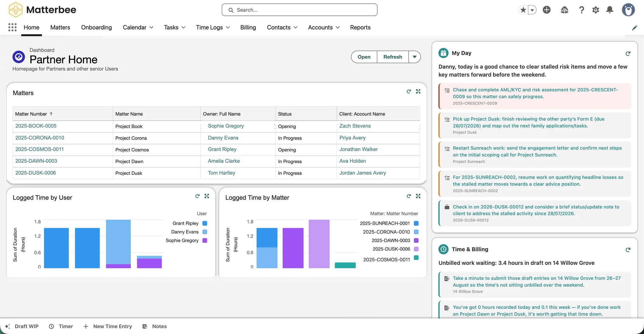
Task: Refresh the My Day panel
Action: tap(628, 54)
